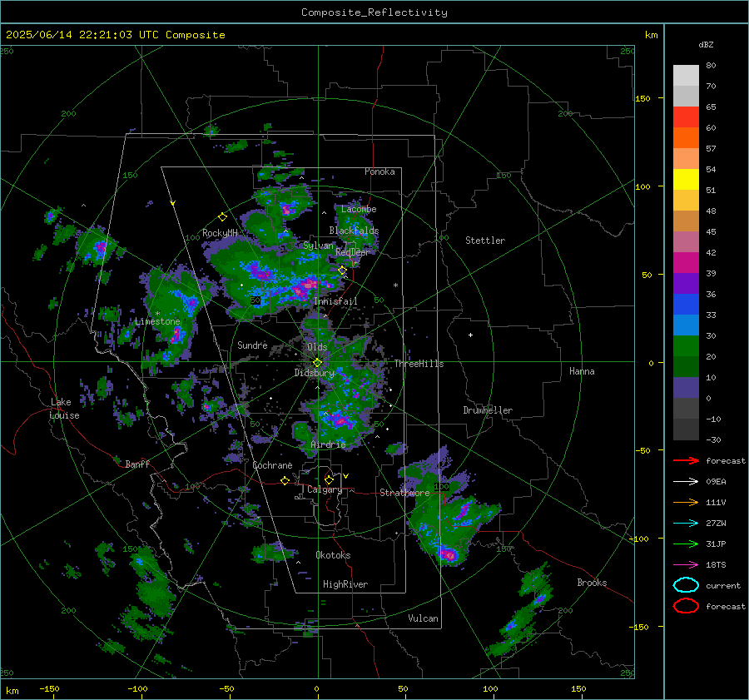This screenshot has height=700, width=749.
Task: Click the Stettler label
Action: pos(485,241)
